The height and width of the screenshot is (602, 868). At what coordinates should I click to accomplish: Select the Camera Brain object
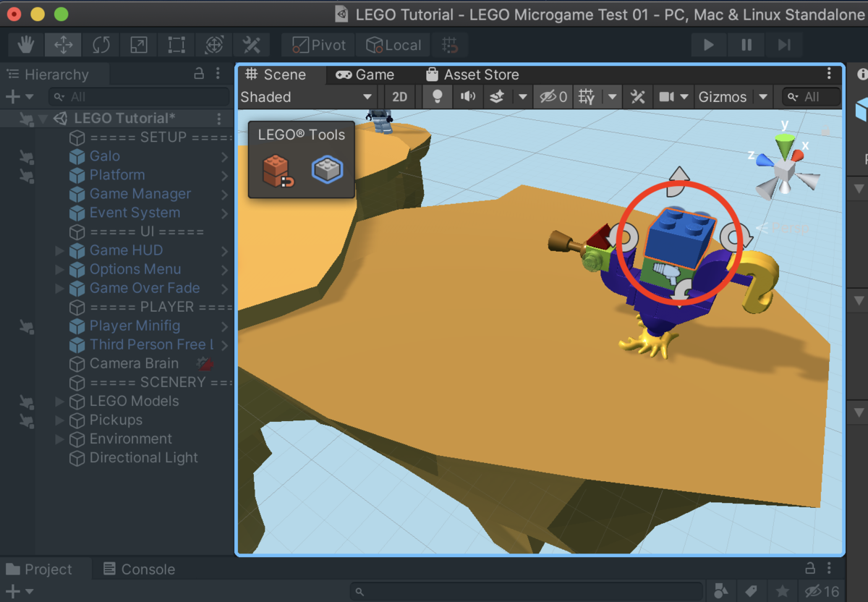134,363
